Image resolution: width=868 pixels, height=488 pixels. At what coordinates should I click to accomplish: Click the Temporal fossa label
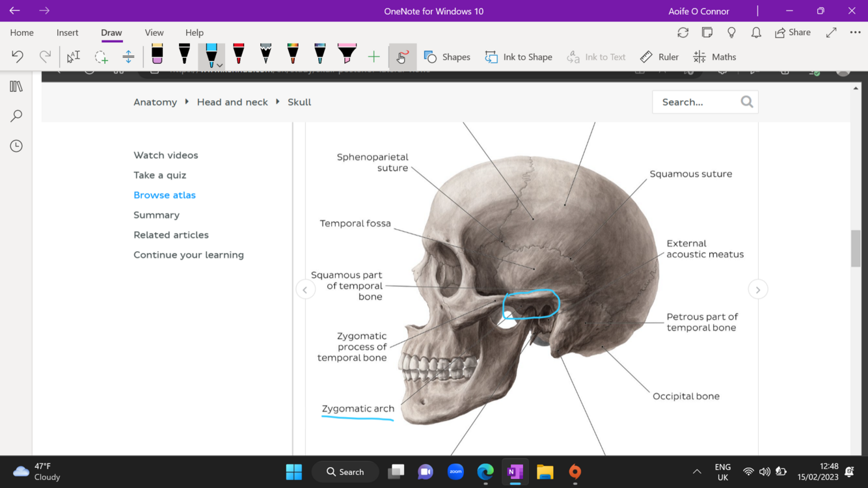pyautogui.click(x=355, y=223)
